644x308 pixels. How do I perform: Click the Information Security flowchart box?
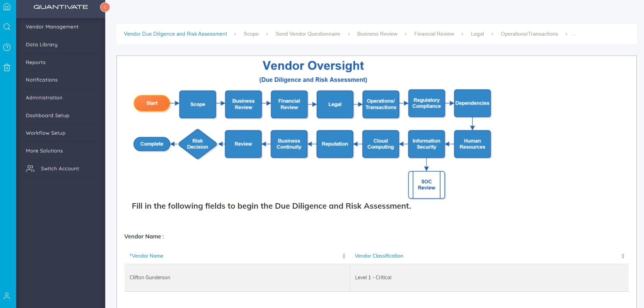coord(426,144)
